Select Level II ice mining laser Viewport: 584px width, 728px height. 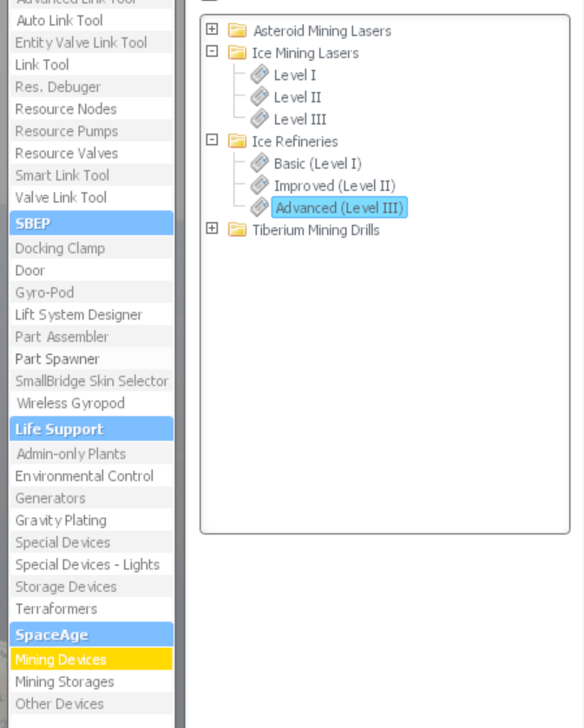click(298, 97)
